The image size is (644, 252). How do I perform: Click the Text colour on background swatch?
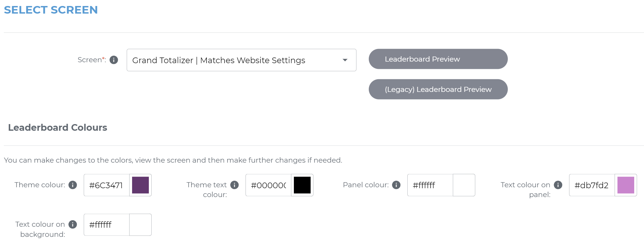pos(140,225)
